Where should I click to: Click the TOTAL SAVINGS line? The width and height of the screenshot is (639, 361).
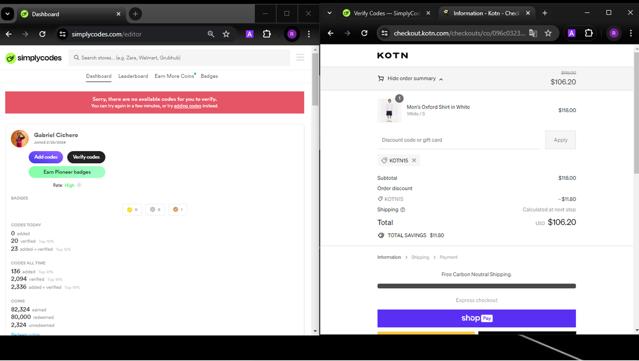411,235
